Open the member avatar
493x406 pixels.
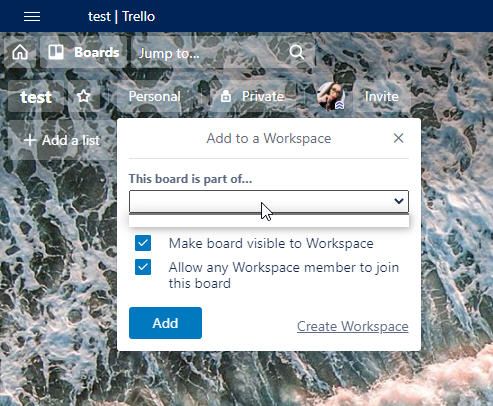[x=331, y=96]
